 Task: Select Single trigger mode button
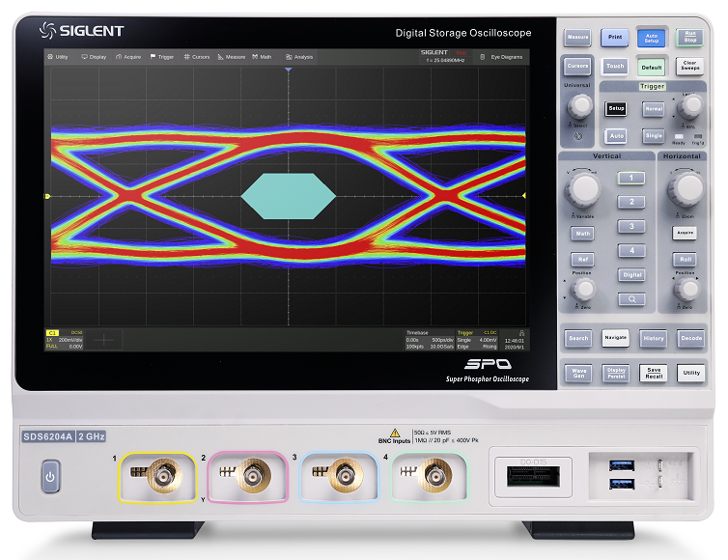coord(654,135)
